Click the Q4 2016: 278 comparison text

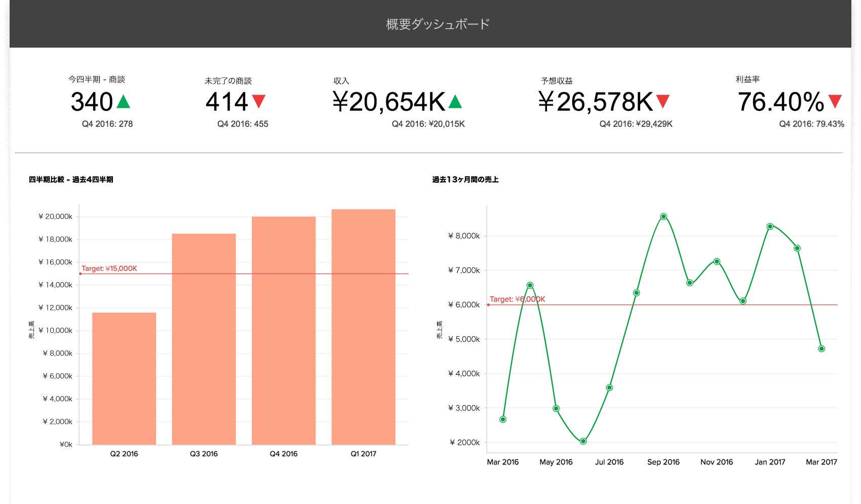107,124
